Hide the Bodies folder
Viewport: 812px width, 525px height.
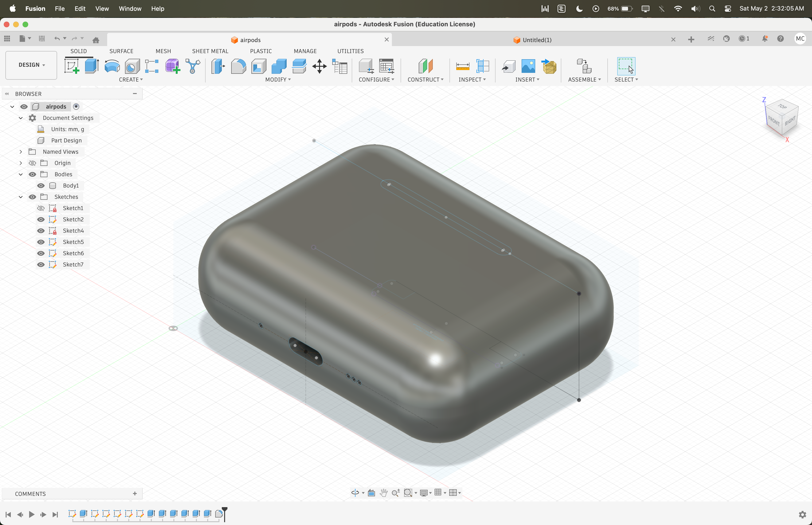point(32,174)
